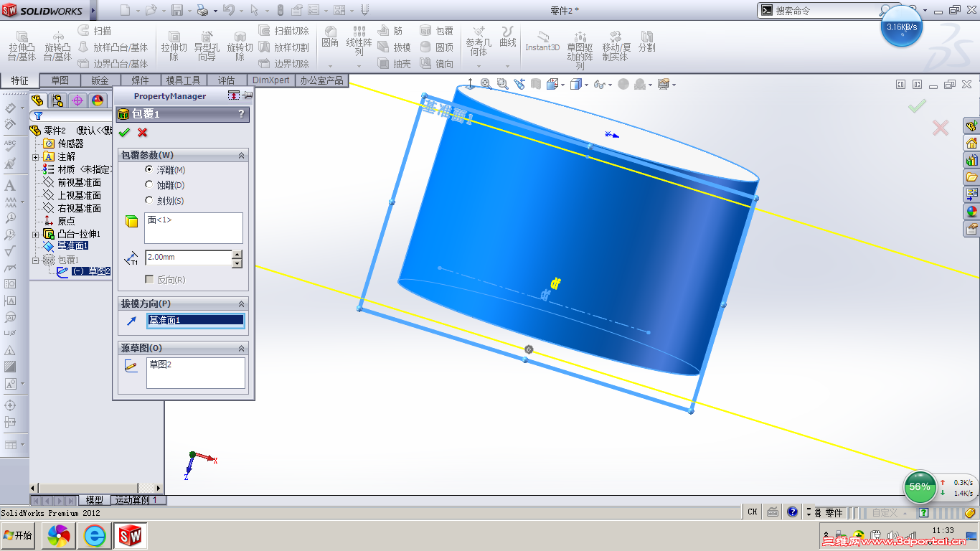Switch to the 模具工具 (Mold Tools) tab

pos(184,80)
